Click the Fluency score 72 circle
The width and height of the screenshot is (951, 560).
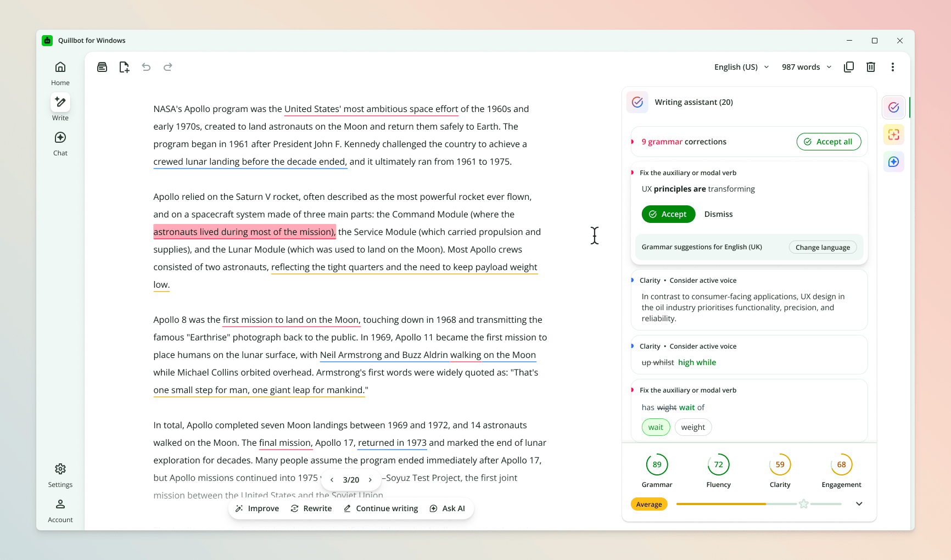[719, 464]
